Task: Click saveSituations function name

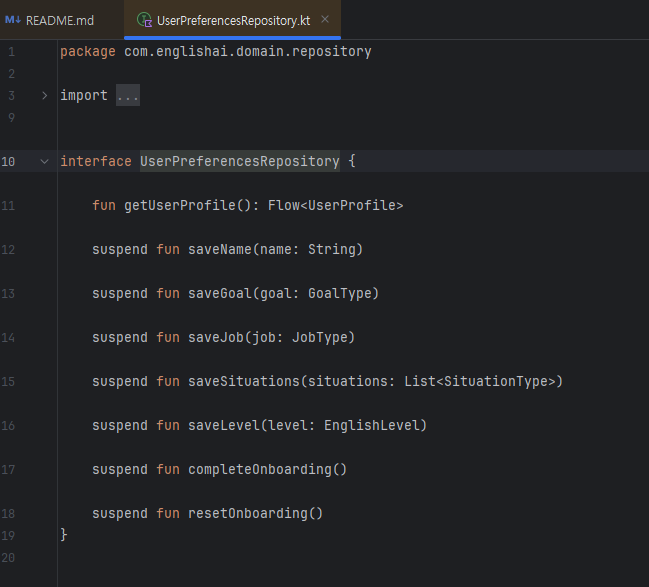Action: (244, 381)
